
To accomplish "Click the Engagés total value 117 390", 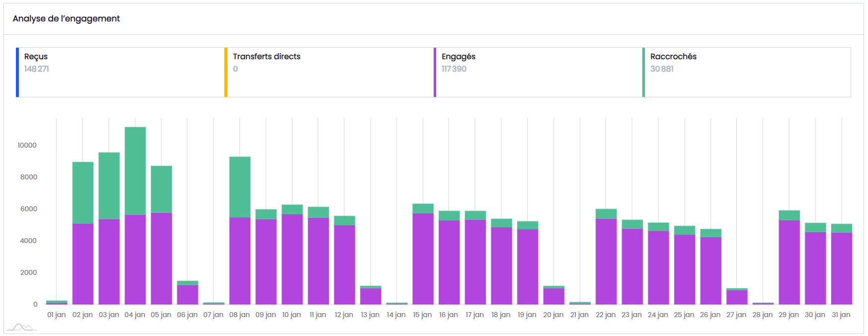I will (454, 69).
